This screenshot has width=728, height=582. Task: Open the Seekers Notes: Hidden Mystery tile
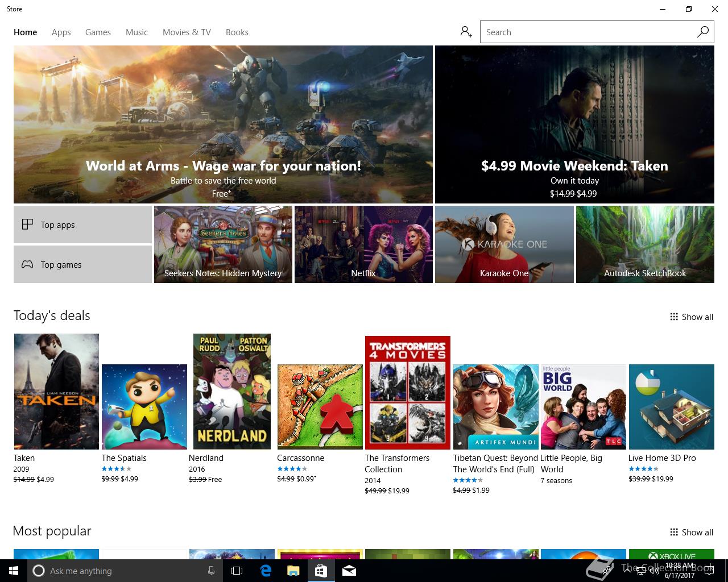click(223, 244)
